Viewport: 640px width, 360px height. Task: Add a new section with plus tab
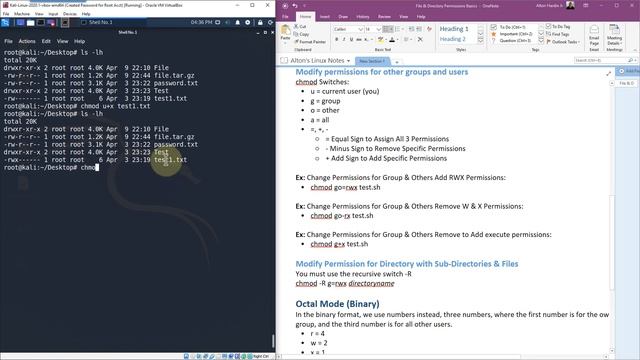397,62
